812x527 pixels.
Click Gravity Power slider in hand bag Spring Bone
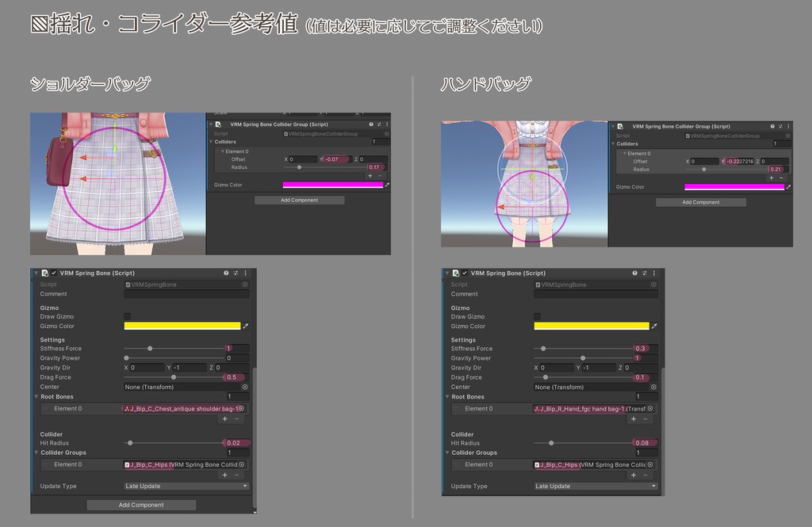(x=583, y=358)
